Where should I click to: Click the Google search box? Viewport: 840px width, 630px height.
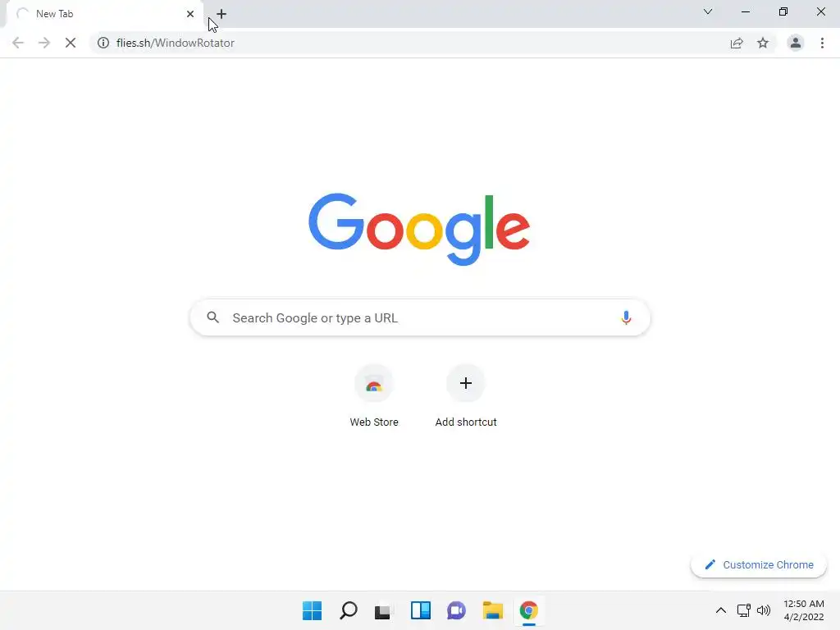420,317
